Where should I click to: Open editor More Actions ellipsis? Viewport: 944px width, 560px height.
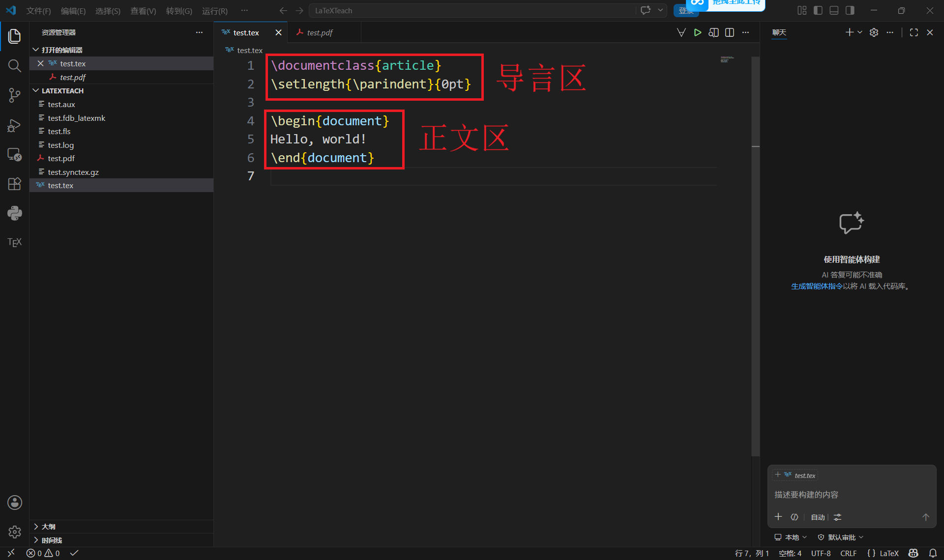point(745,32)
